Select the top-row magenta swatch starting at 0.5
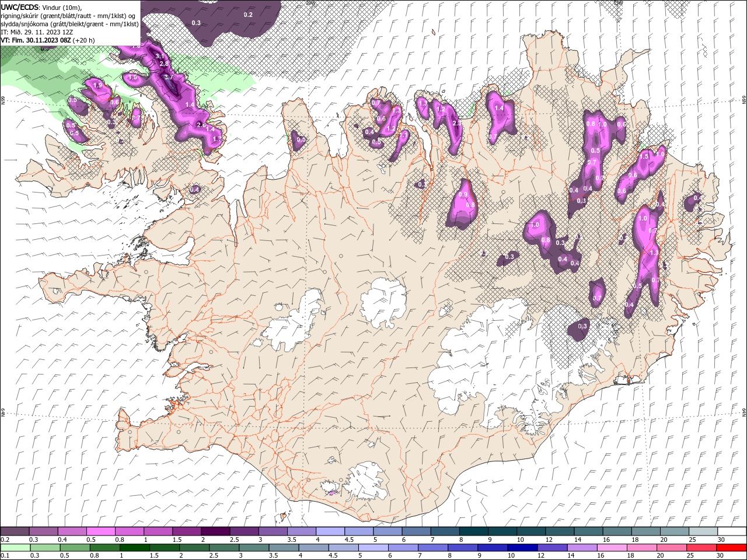The height and width of the screenshot is (560, 747). click(x=100, y=531)
